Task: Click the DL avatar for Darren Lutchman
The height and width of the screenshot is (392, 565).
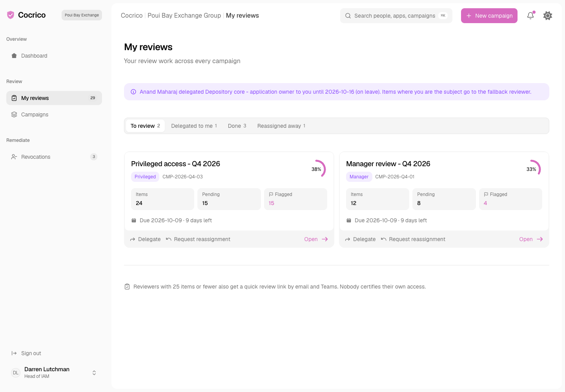Action: click(16, 373)
